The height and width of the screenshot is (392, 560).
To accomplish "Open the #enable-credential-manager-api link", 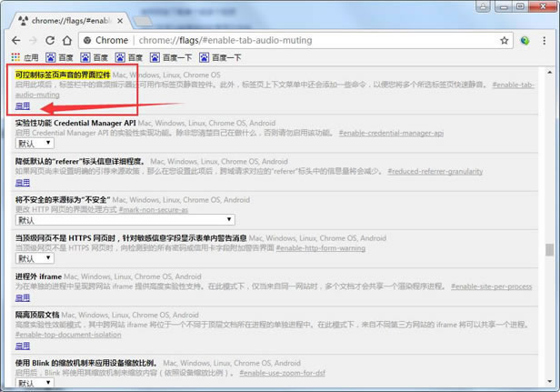I will (391, 134).
